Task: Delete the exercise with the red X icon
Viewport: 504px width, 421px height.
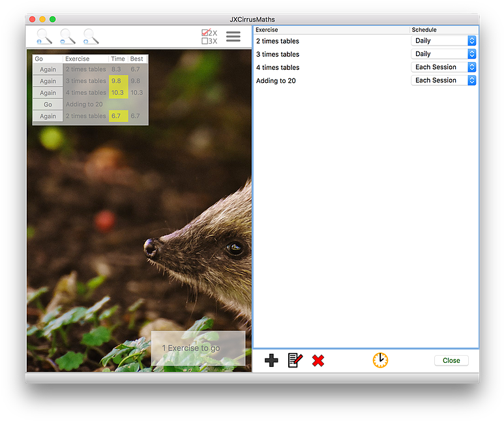Action: 318,360
